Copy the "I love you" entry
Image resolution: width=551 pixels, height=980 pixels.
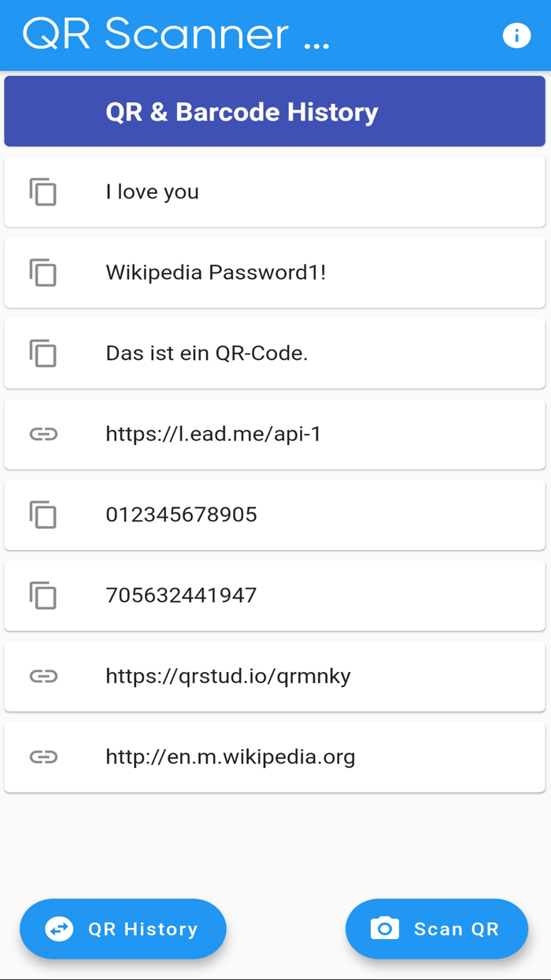pos(45,191)
